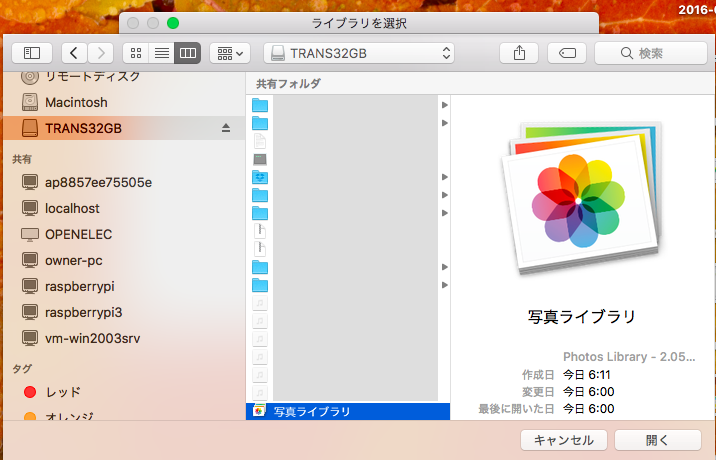The image size is (716, 460).
Task: Click the Edit Tags toolbar button
Action: pyautogui.click(x=567, y=53)
